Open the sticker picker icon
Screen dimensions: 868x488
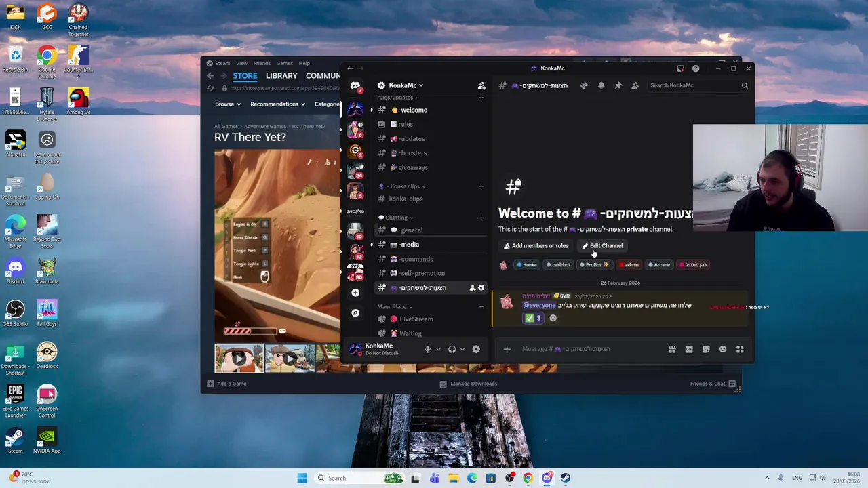706,349
